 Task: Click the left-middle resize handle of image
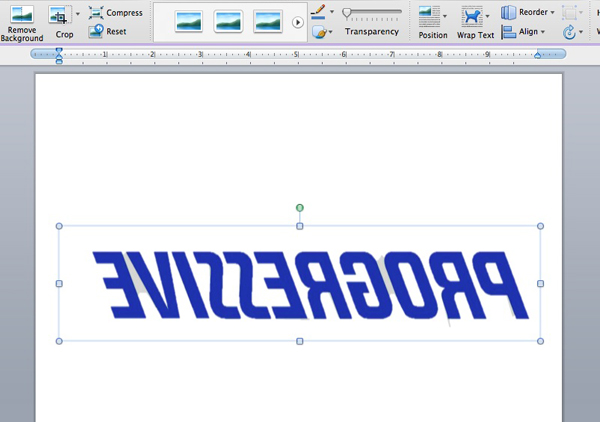pos(59,284)
